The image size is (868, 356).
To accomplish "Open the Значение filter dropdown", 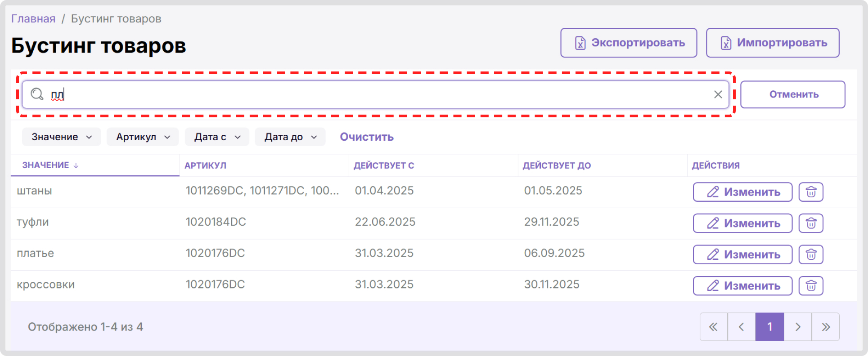I will 62,137.
